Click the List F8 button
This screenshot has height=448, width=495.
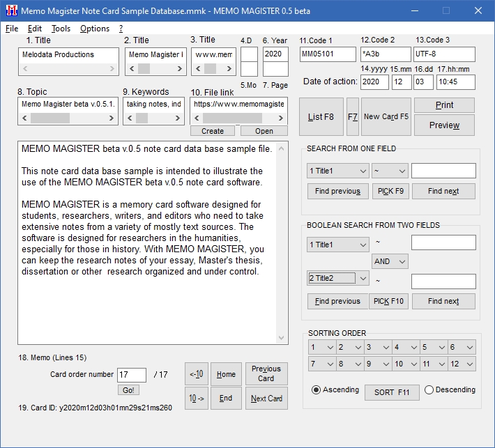[x=321, y=117]
